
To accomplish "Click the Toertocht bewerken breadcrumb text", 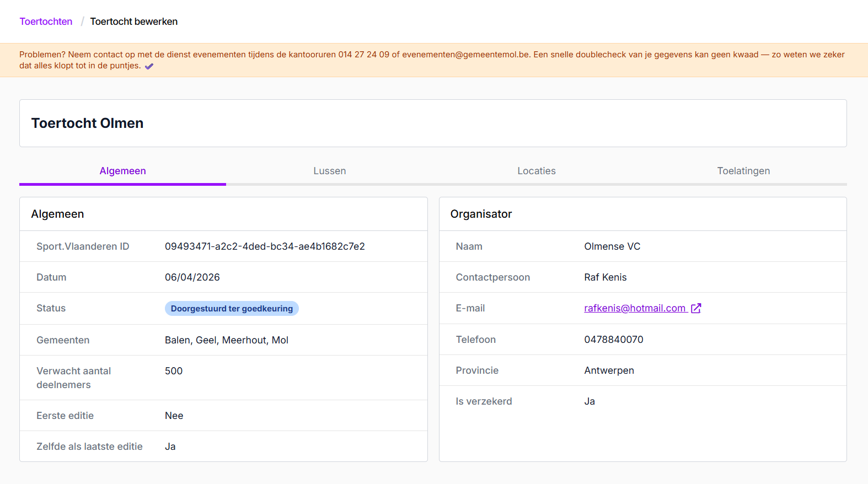I will [x=133, y=21].
